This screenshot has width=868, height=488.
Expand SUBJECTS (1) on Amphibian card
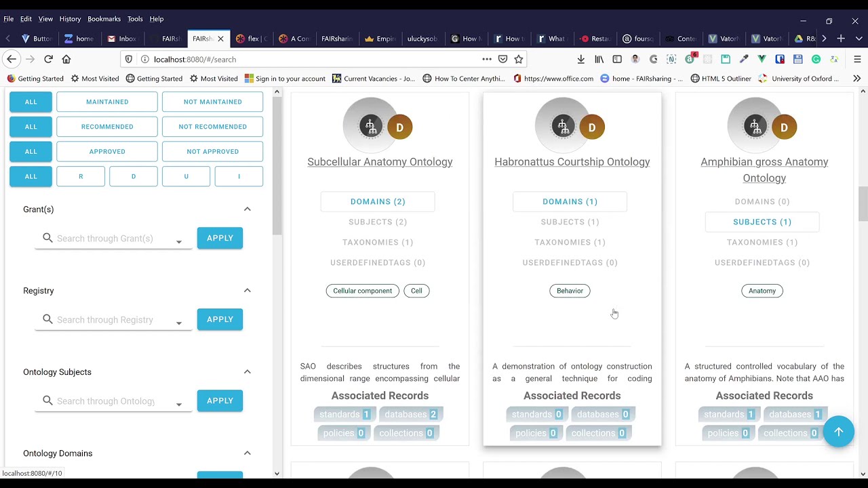point(762,222)
